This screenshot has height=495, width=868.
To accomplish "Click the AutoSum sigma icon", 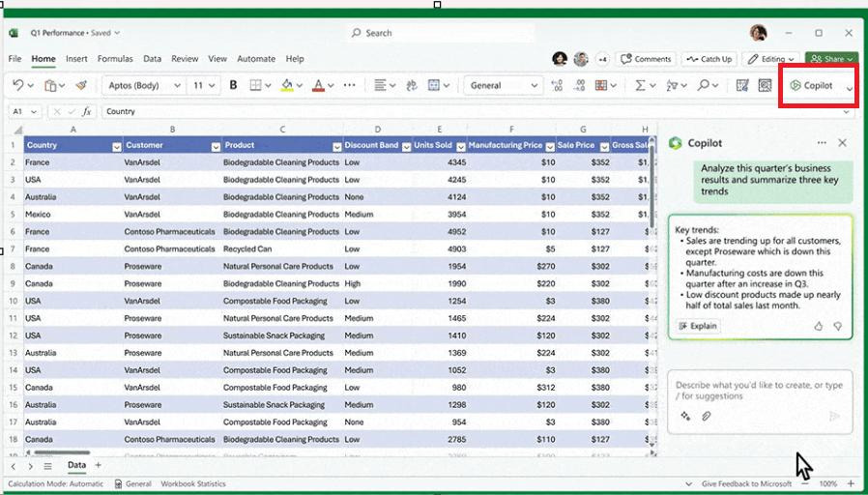I will click(640, 85).
